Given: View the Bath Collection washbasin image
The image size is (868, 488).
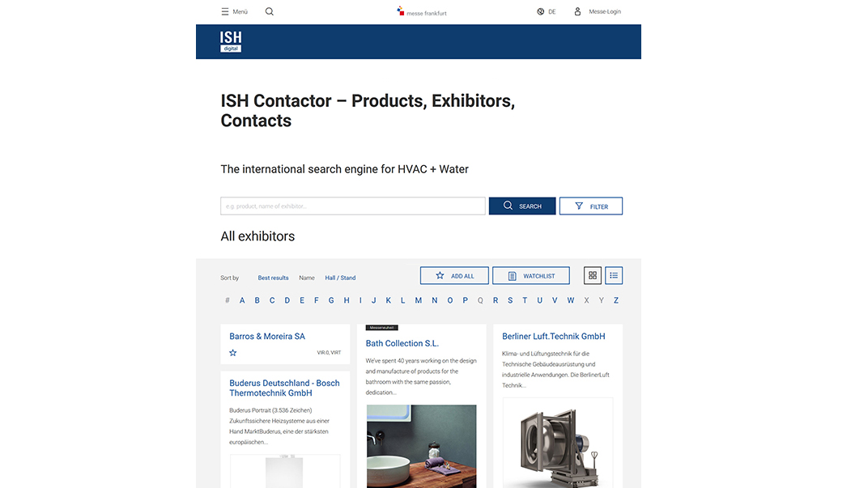Looking at the screenshot, I should (421, 446).
